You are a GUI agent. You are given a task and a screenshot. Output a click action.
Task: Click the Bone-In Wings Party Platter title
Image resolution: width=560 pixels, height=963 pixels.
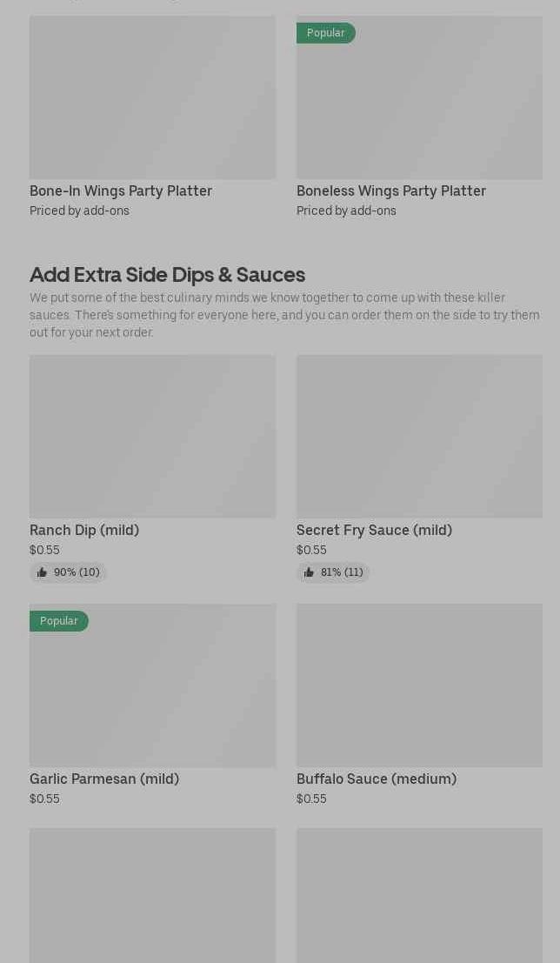(121, 191)
